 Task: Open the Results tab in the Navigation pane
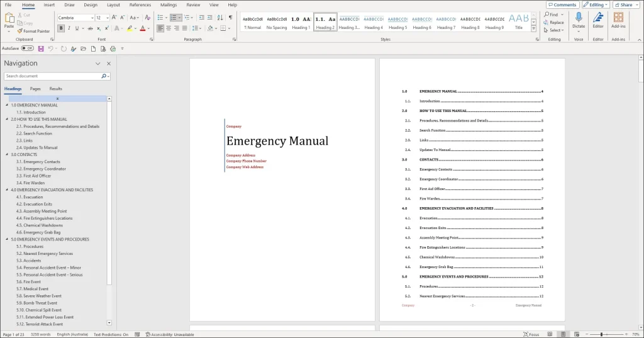56,89
